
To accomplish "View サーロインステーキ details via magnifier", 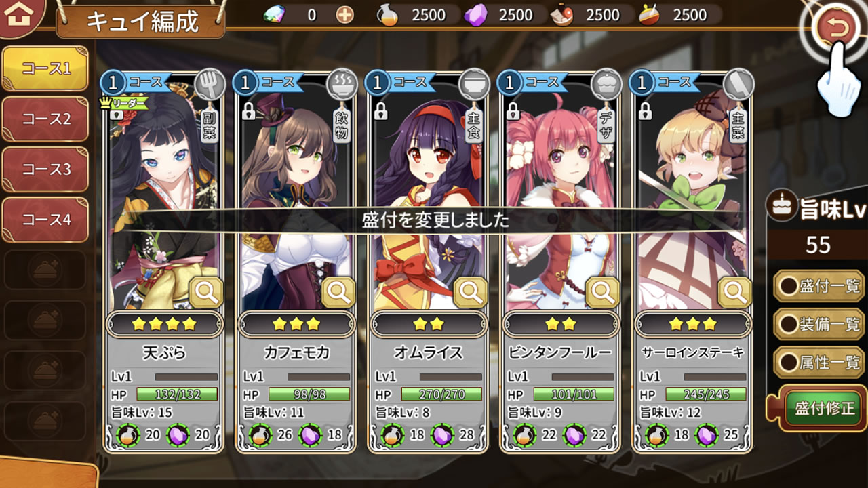I will pos(734,293).
